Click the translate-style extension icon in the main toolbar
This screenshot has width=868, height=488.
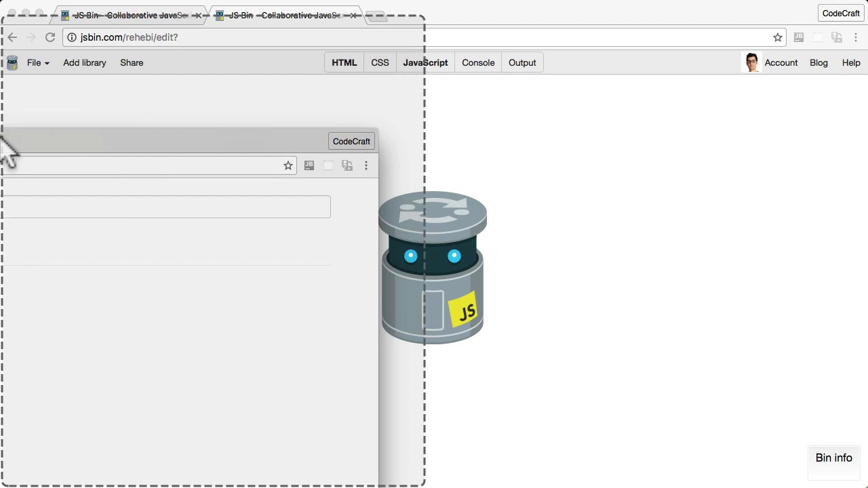coord(837,37)
